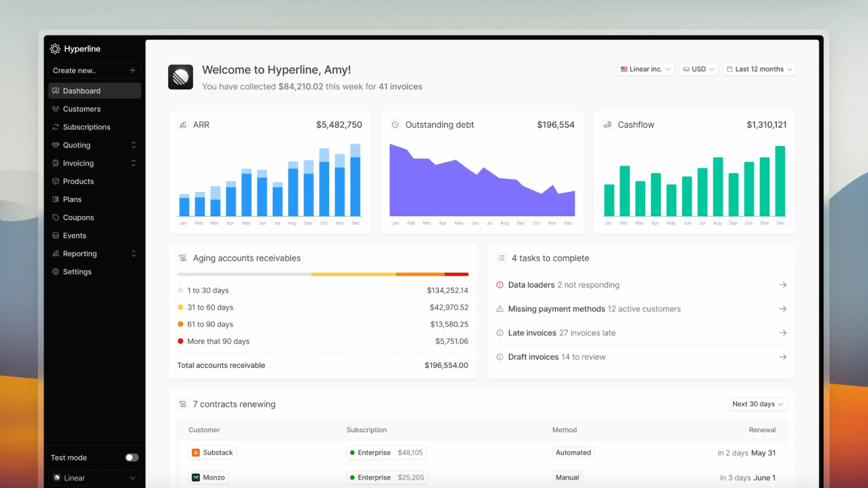
Task: Open the USD currency dropdown
Action: click(x=699, y=69)
